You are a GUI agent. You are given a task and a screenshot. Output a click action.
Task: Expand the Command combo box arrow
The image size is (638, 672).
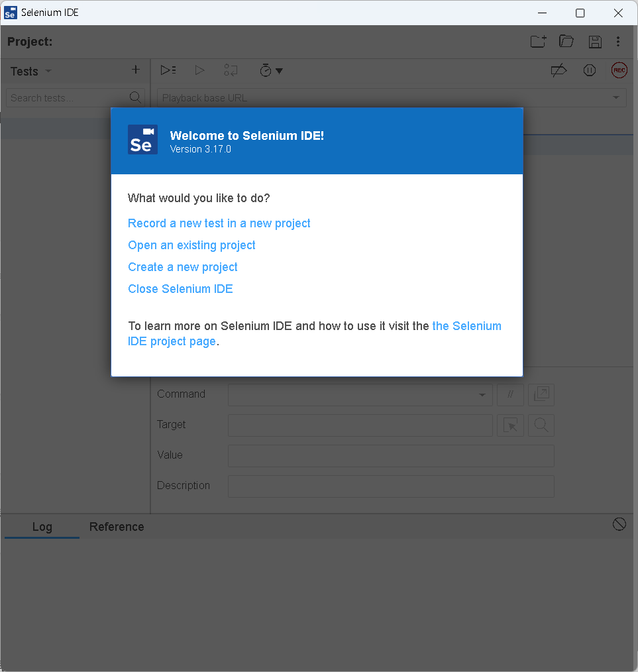click(482, 395)
